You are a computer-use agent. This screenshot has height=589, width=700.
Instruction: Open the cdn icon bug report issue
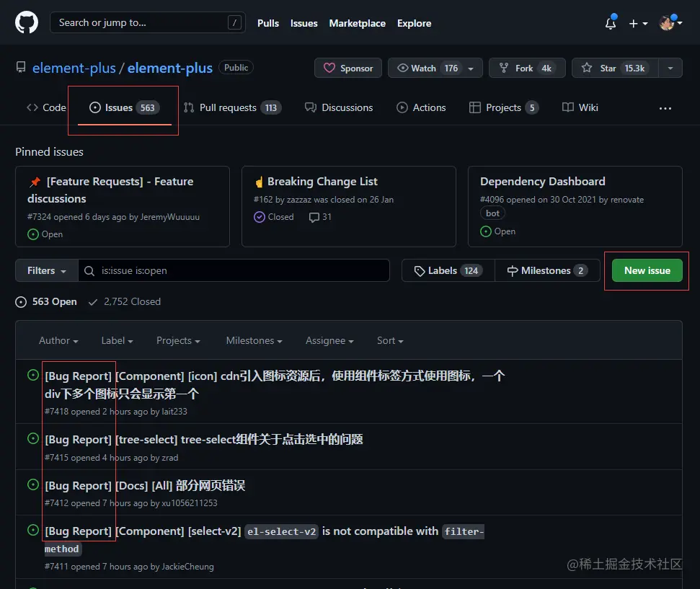[275, 384]
